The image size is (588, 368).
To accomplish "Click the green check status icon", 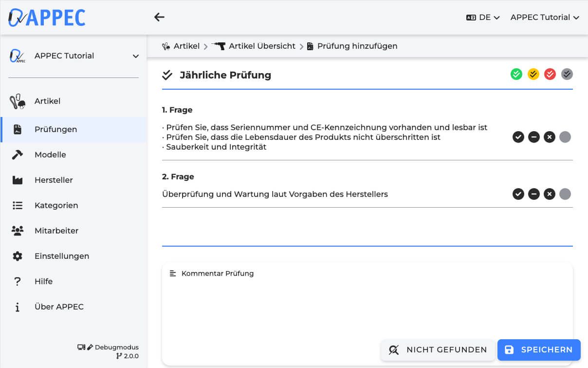I will (x=516, y=74).
